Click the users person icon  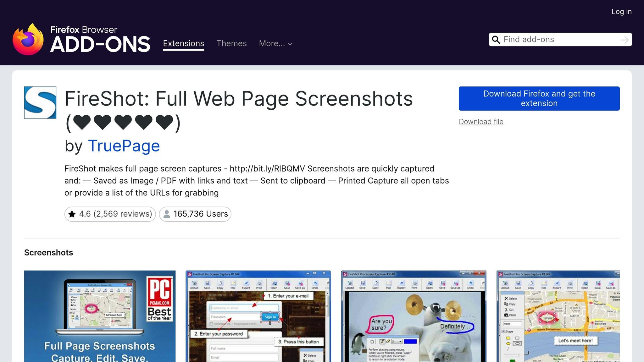coord(167,214)
